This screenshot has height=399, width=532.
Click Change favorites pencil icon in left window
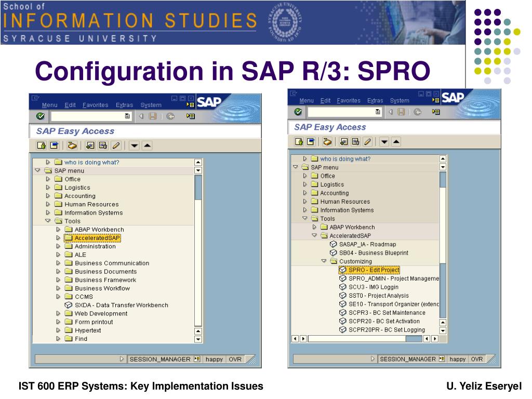[x=116, y=145]
